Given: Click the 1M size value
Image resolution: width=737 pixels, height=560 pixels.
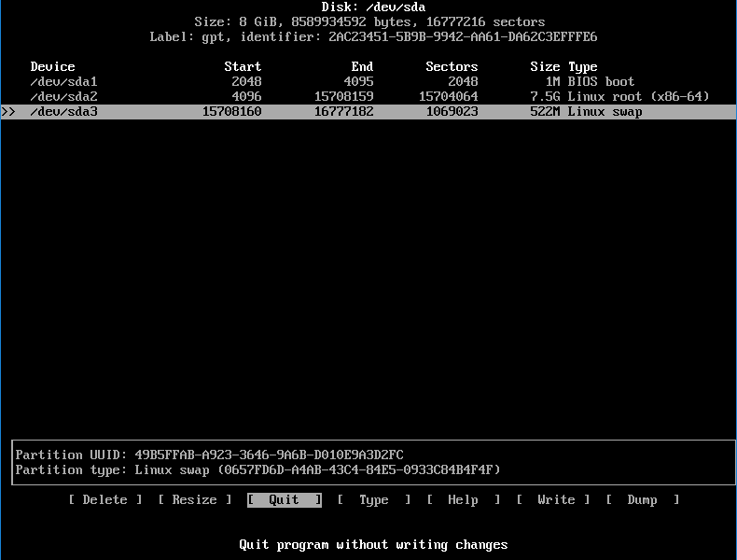Looking at the screenshot, I should [x=552, y=81].
